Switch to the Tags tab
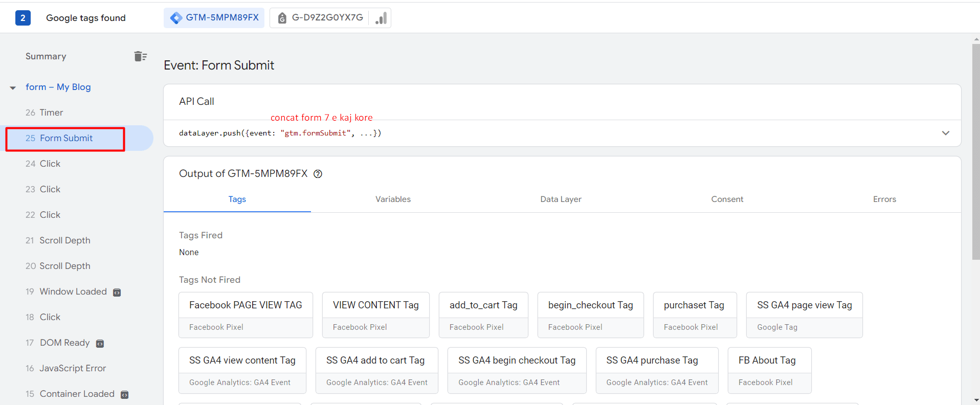 [x=237, y=199]
